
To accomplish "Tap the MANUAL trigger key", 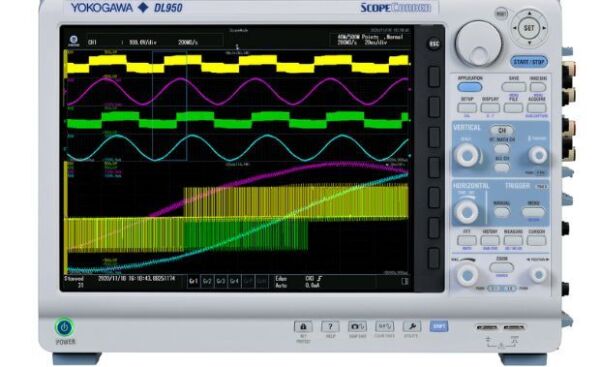I will click(502, 212).
